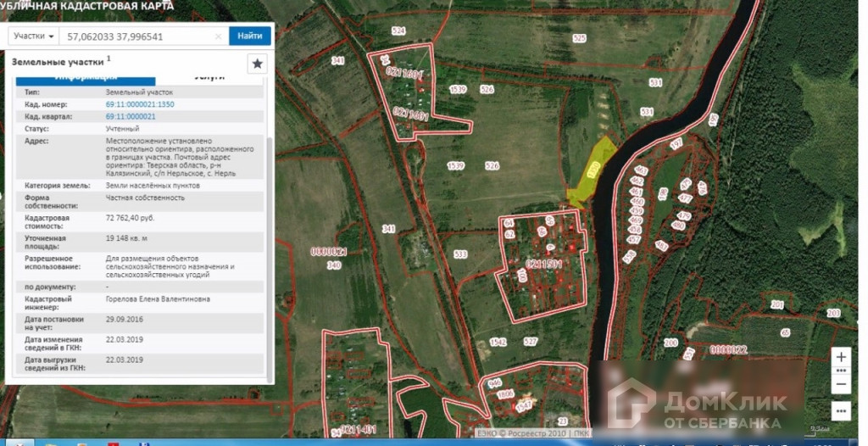Viewport: 868px width, 446px height.
Task: Open cadastral number 69:11:0000021:1350 link
Action: tap(140, 104)
